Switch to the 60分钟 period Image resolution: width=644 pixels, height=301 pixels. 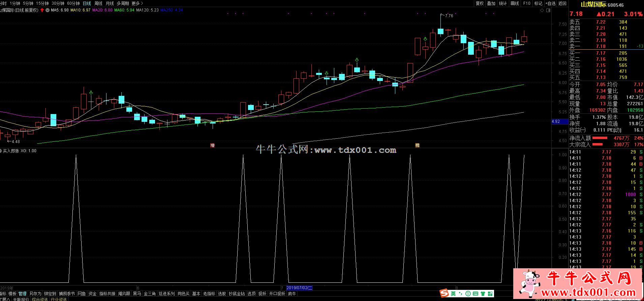pyautogui.click(x=73, y=3)
